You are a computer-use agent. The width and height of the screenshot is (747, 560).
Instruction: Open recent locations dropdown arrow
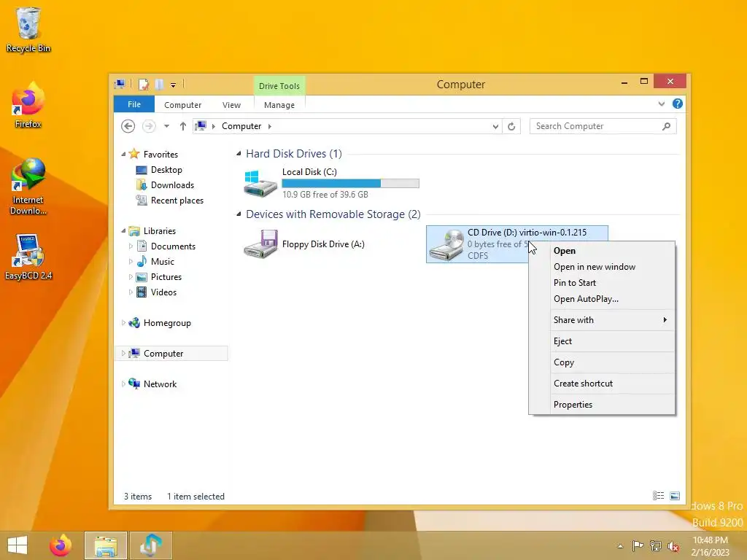[166, 126]
